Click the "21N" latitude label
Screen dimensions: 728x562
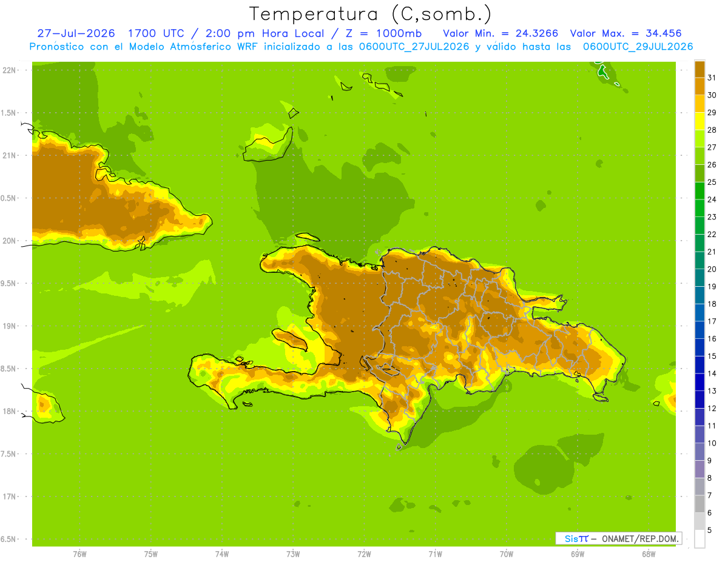10,155
